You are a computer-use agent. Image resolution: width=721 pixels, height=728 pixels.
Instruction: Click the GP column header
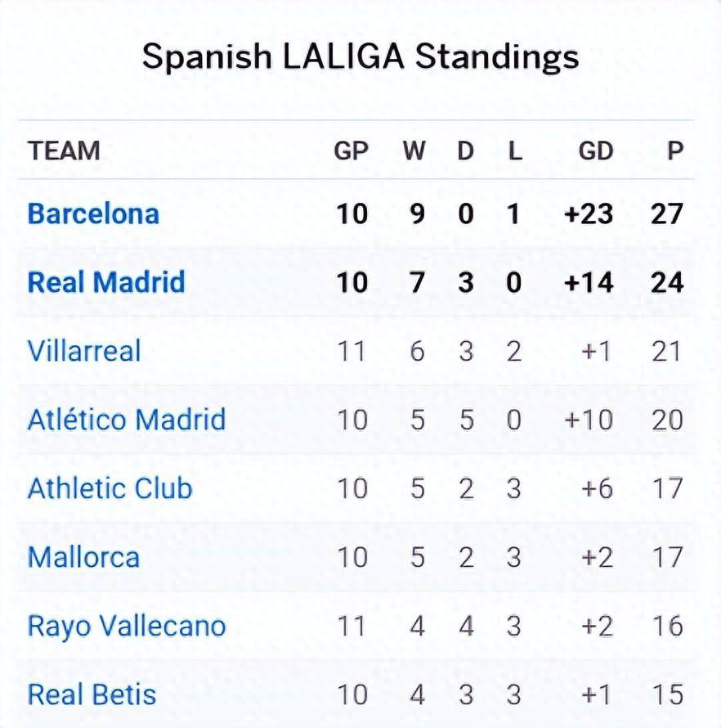pos(352,151)
